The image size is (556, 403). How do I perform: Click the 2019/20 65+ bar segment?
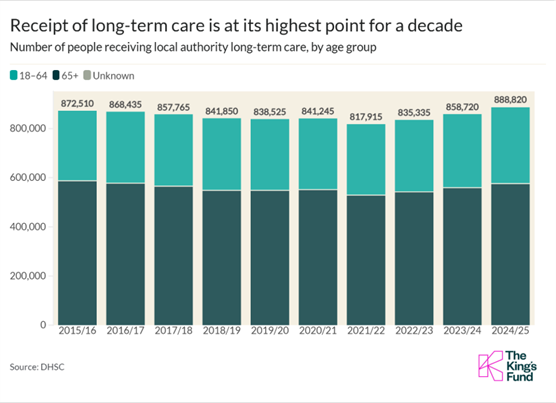pos(270,258)
